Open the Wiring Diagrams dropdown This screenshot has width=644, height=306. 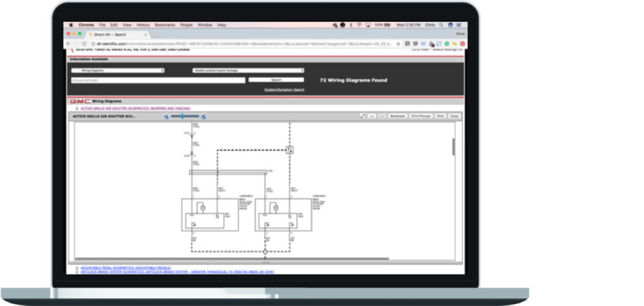[118, 70]
